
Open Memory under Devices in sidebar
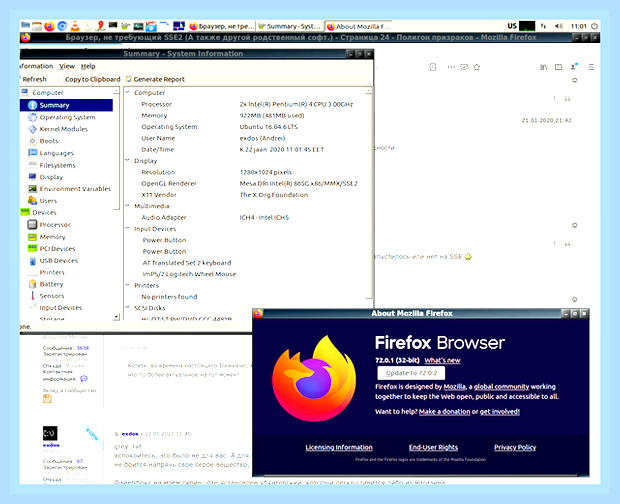[52, 237]
